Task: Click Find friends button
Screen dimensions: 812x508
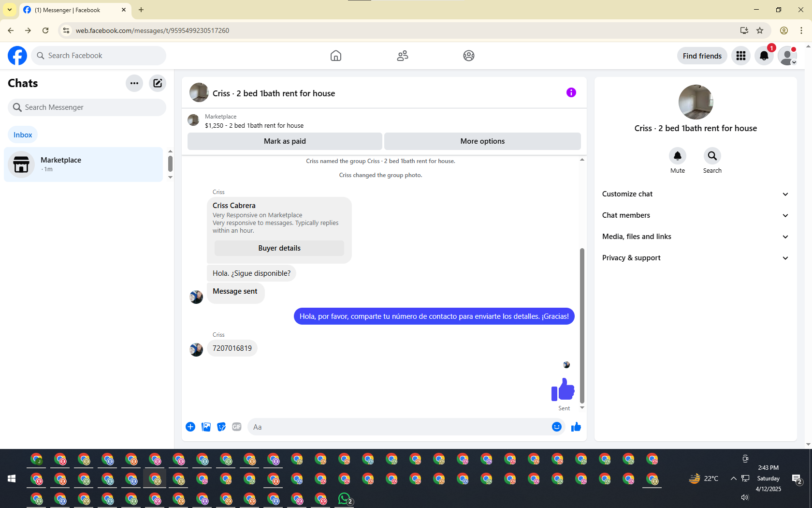Action: (x=702, y=56)
